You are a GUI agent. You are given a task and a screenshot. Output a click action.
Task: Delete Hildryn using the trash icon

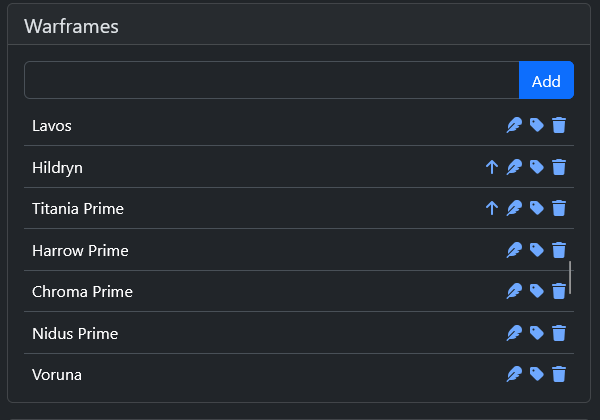(x=559, y=167)
